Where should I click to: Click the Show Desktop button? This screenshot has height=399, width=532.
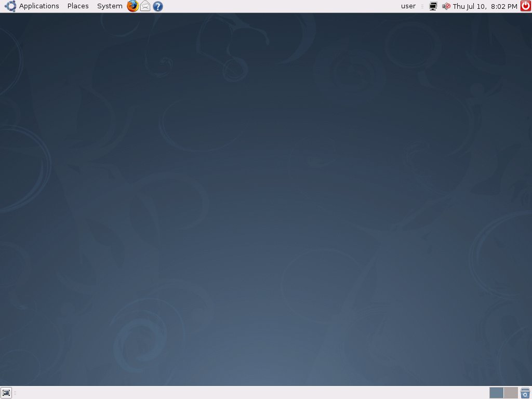click(x=6, y=393)
